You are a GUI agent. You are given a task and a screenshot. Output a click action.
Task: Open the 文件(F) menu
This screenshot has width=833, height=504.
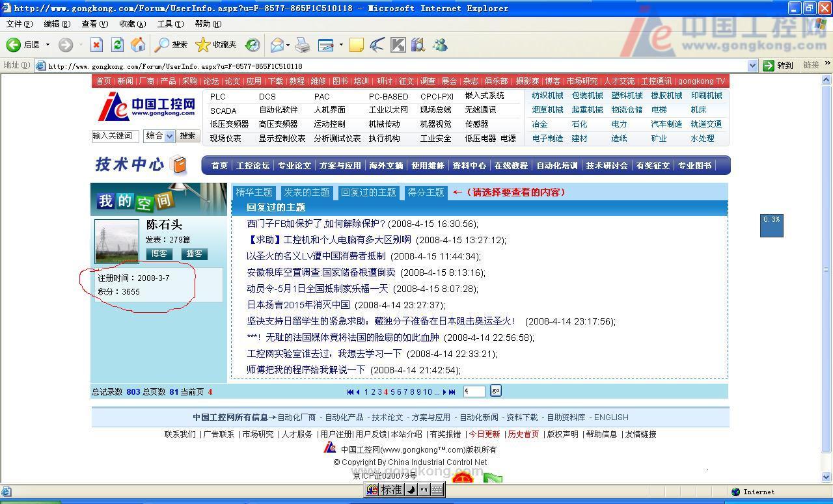point(20,24)
